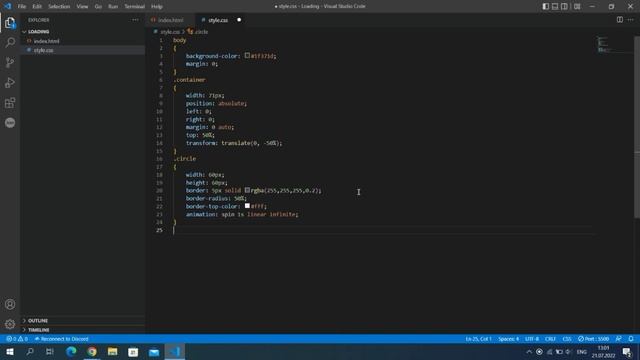This screenshot has height=360, width=640.
Task: Select CSS language mode in status bar
Action: tap(567, 339)
